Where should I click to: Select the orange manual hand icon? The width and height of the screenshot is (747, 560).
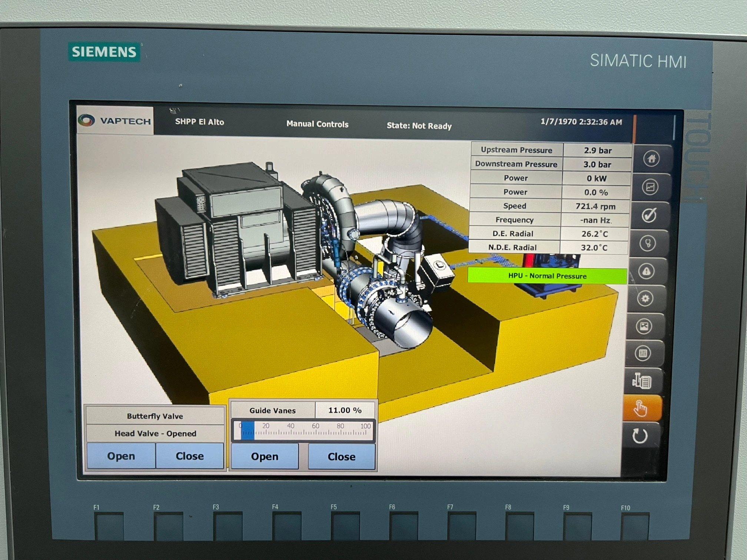click(x=641, y=408)
